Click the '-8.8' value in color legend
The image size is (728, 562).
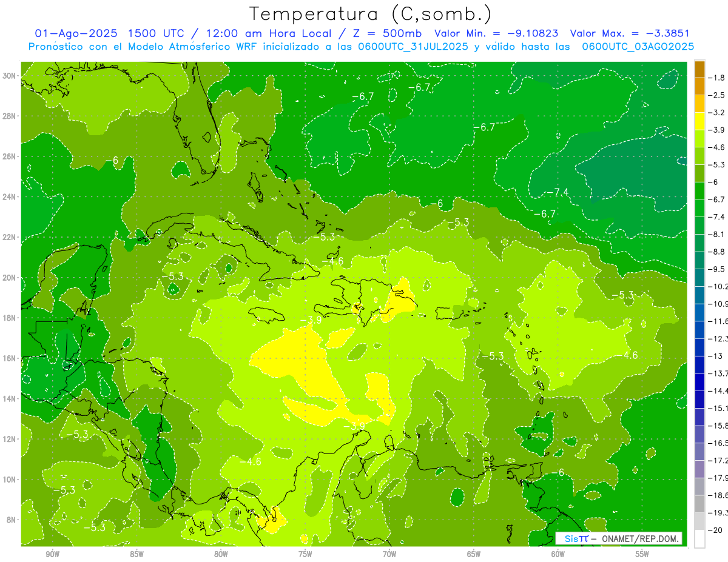718,251
